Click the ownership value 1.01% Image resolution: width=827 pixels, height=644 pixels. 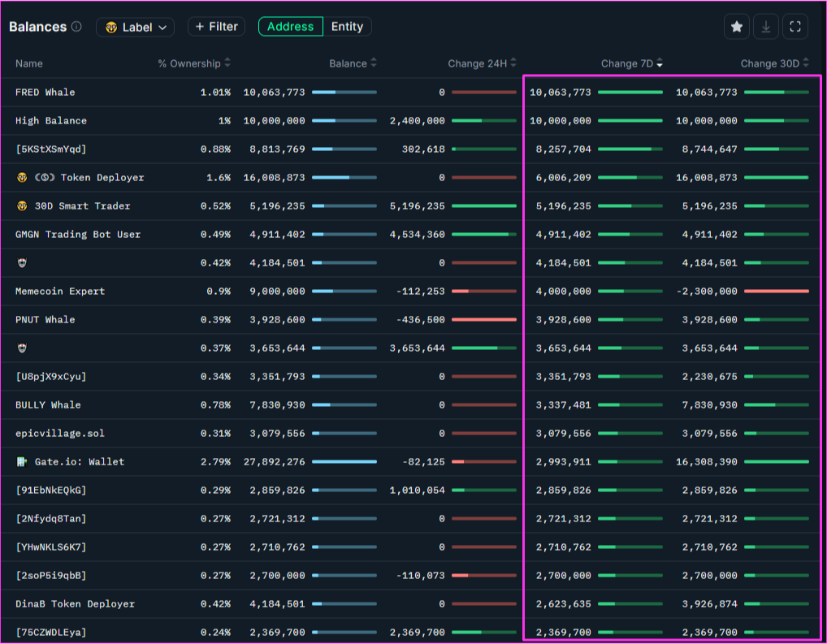[216, 93]
